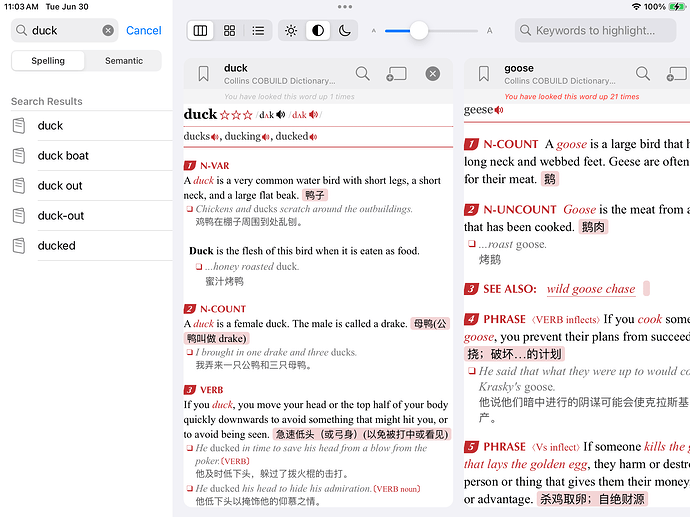
Task: Search within the duck entry
Action: click(363, 73)
